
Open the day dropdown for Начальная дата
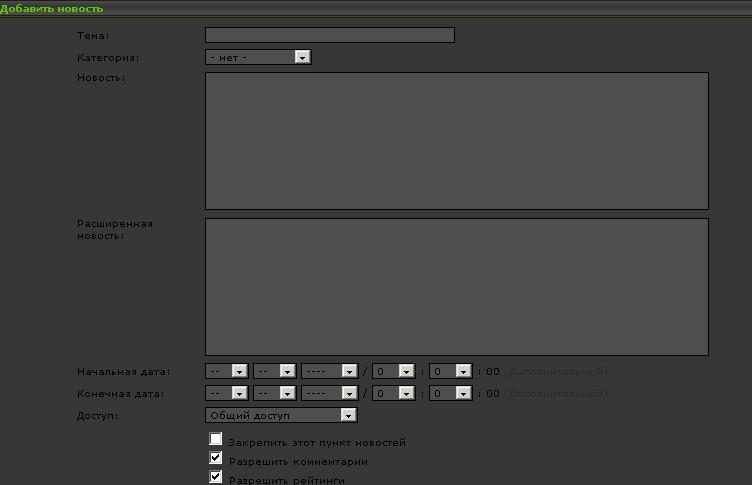point(226,371)
